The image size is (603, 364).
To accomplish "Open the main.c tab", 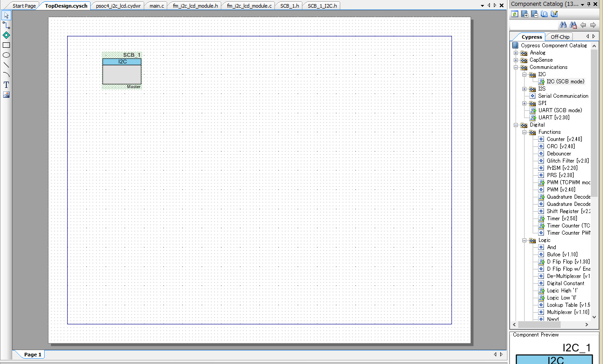I will [156, 6].
